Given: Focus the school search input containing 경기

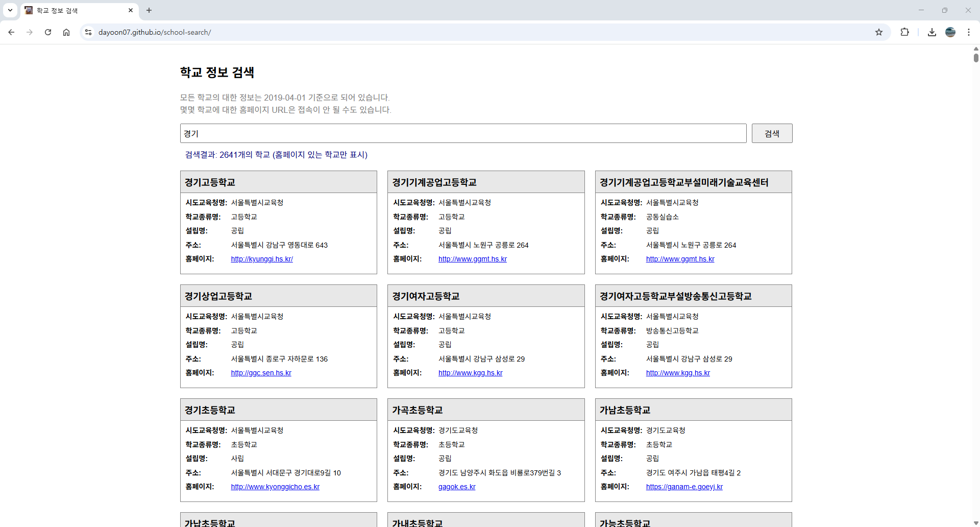Looking at the screenshot, I should tap(463, 133).
